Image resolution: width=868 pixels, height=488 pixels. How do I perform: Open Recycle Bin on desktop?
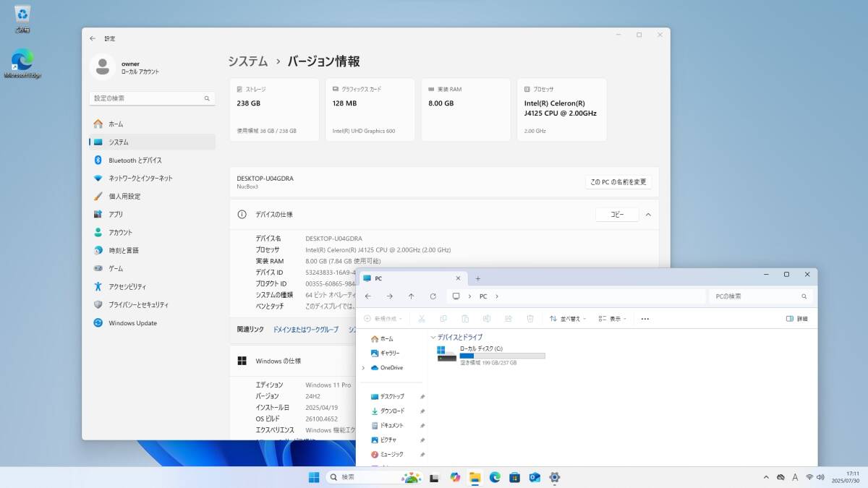(22, 19)
